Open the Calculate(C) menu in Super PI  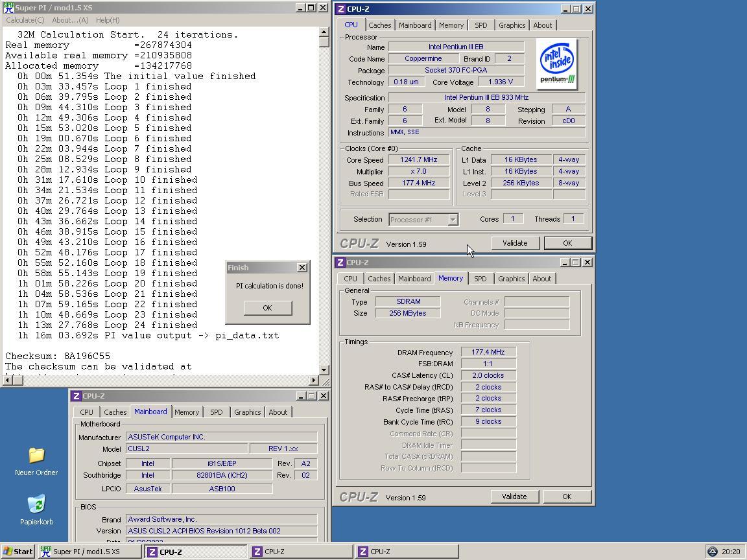pyautogui.click(x=25, y=20)
